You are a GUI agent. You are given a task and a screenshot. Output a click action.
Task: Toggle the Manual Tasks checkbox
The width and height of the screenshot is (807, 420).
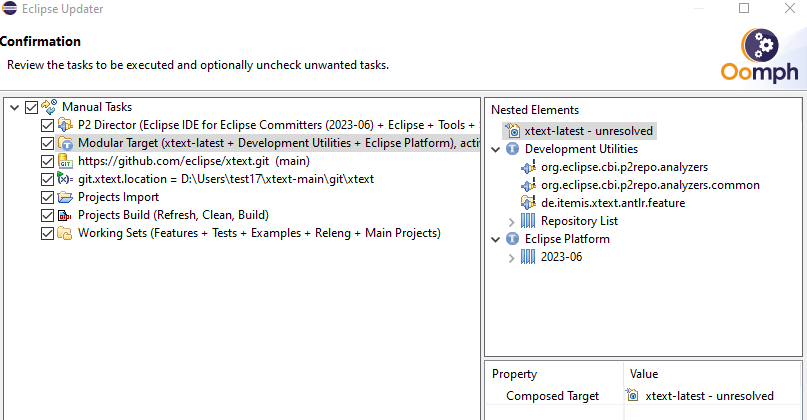coord(31,107)
